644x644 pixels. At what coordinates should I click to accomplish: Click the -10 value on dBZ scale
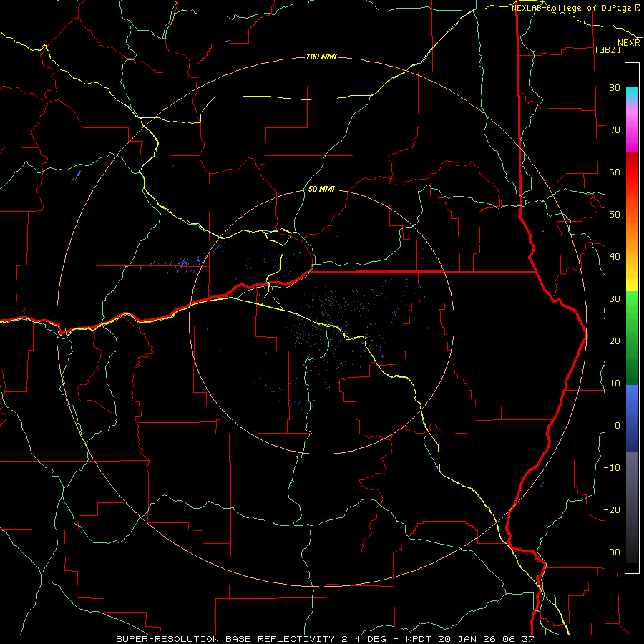[612, 468]
